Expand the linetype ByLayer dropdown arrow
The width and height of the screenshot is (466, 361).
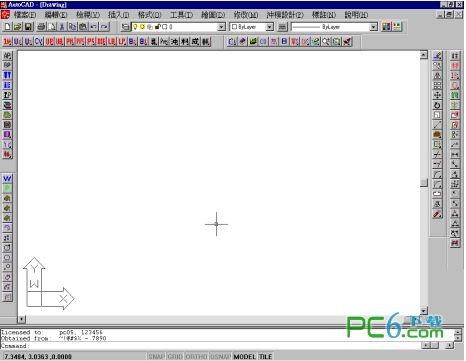point(374,27)
